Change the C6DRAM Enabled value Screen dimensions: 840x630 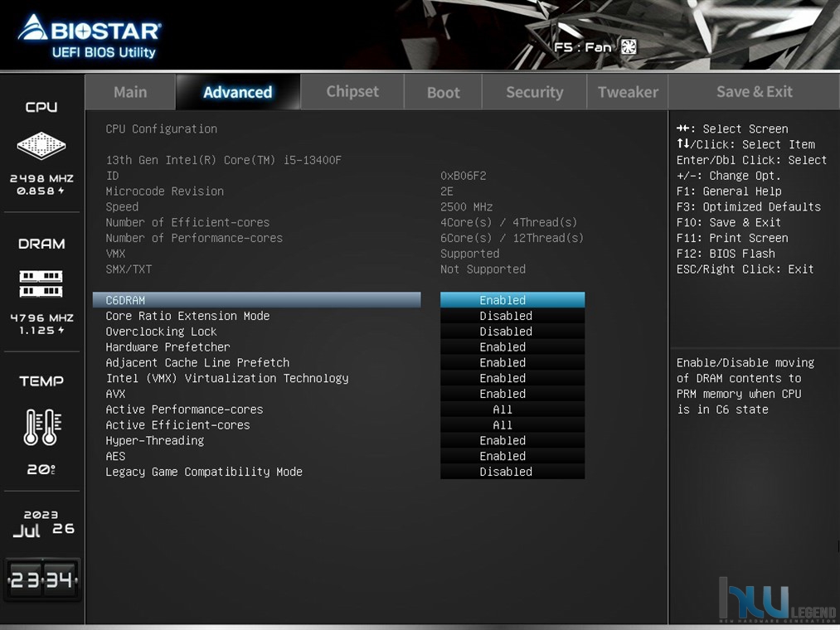coord(512,300)
